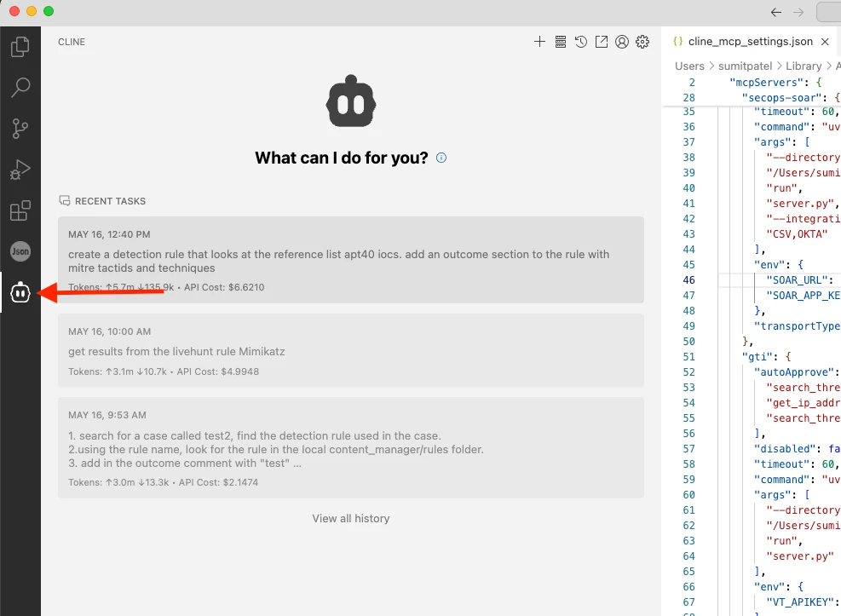Click the "timeout" key on line 58
Image resolution: width=841 pixels, height=616 pixels.
tap(781, 464)
